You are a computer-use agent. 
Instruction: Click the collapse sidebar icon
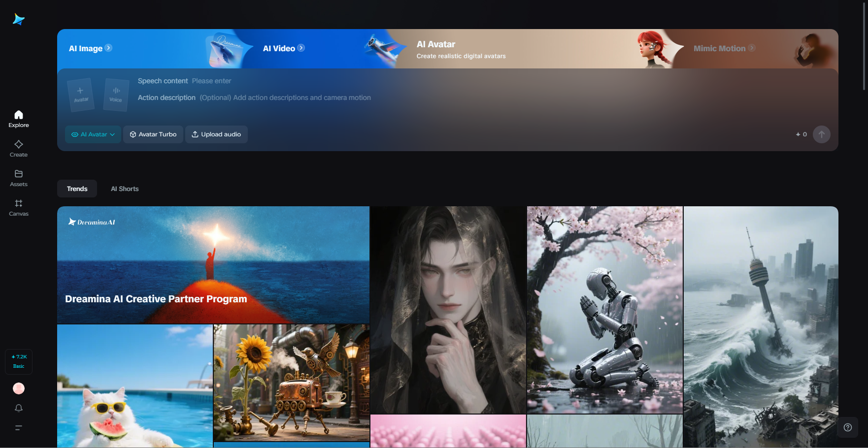pyautogui.click(x=18, y=428)
